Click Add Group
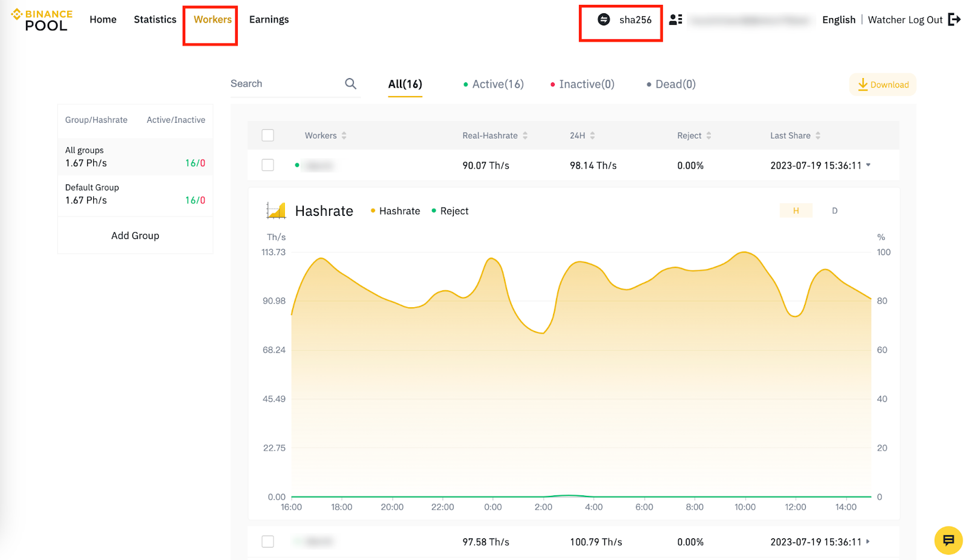 pos(135,235)
